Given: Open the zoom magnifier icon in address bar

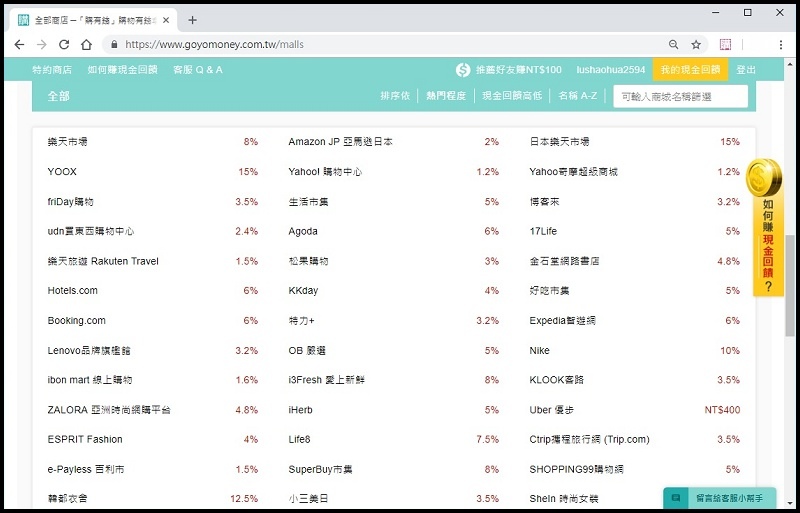Looking at the screenshot, I should [x=673, y=45].
